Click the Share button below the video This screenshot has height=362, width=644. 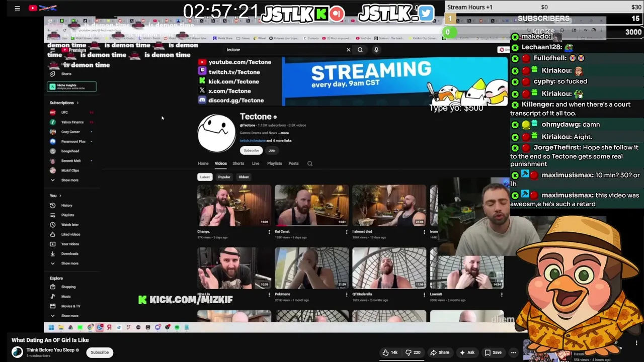[440, 352]
